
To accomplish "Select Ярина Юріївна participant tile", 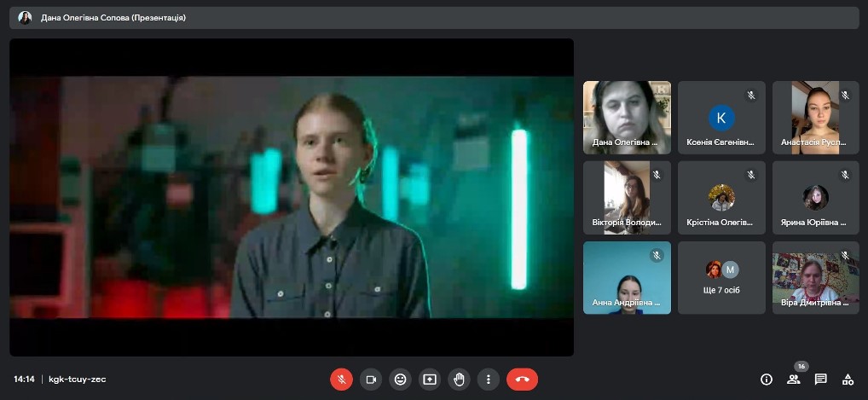I will tap(816, 198).
